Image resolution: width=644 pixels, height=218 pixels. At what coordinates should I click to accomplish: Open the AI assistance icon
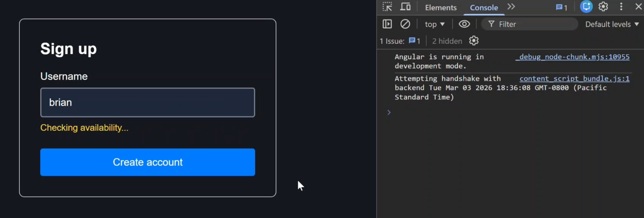[x=586, y=7]
